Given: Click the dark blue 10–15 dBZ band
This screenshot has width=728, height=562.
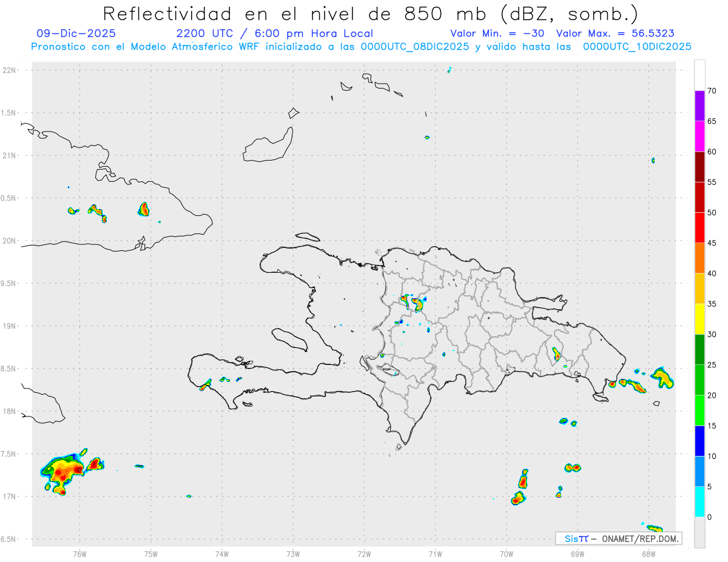Looking at the screenshot, I should pos(699,441).
